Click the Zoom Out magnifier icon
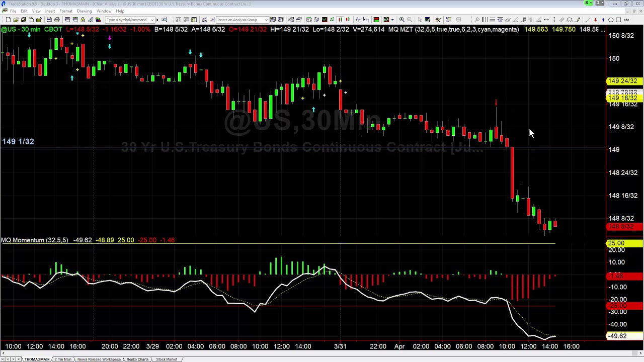 pyautogui.click(x=410, y=20)
